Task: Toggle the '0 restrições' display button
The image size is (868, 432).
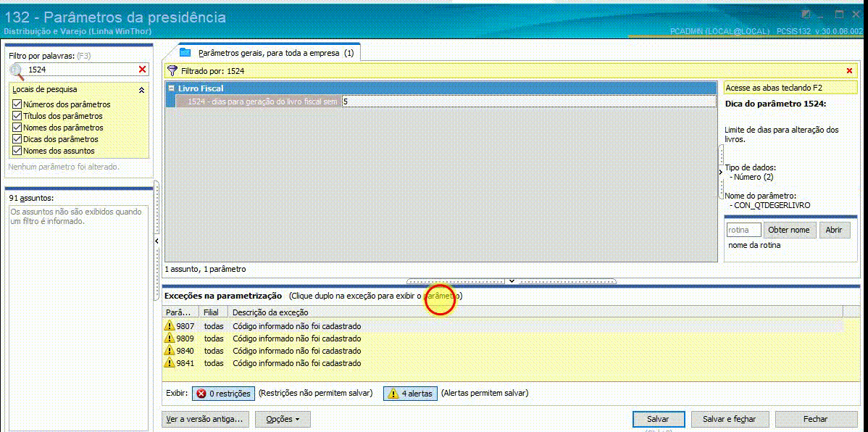Action: [x=224, y=394]
